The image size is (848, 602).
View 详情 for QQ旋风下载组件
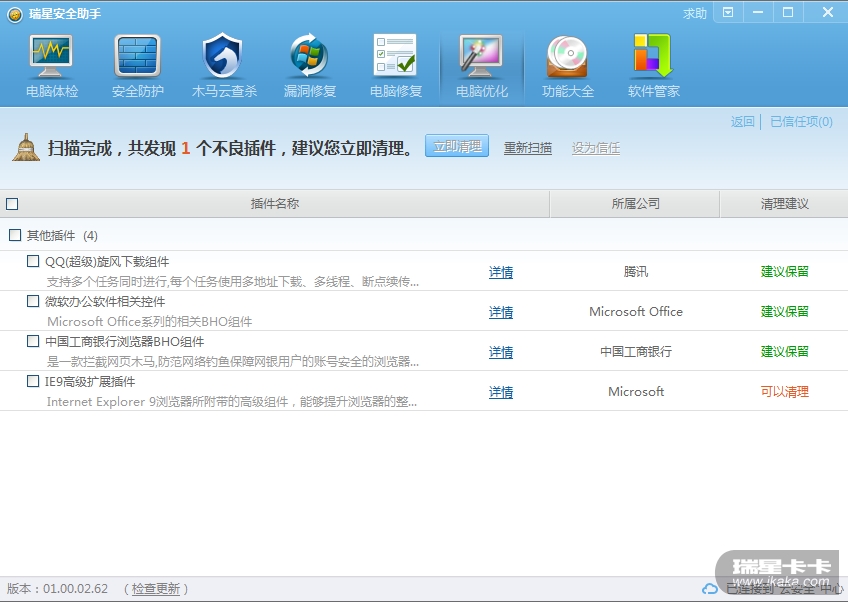[501, 272]
